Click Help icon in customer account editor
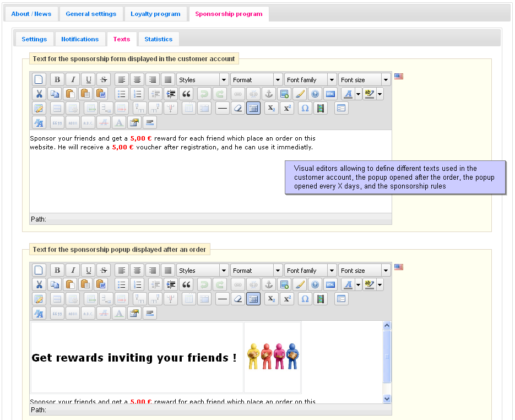Image resolution: width=515 pixels, height=420 pixels. [315, 94]
